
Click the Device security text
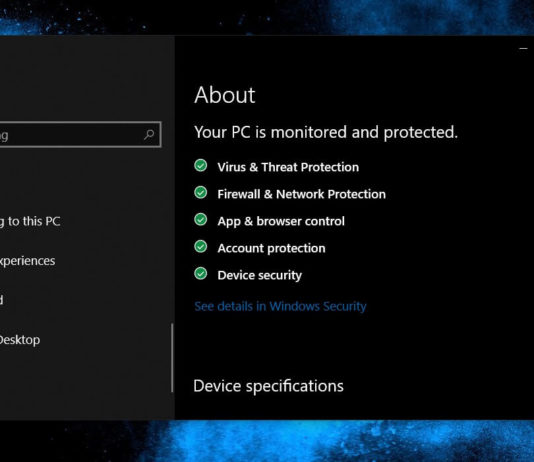[260, 275]
